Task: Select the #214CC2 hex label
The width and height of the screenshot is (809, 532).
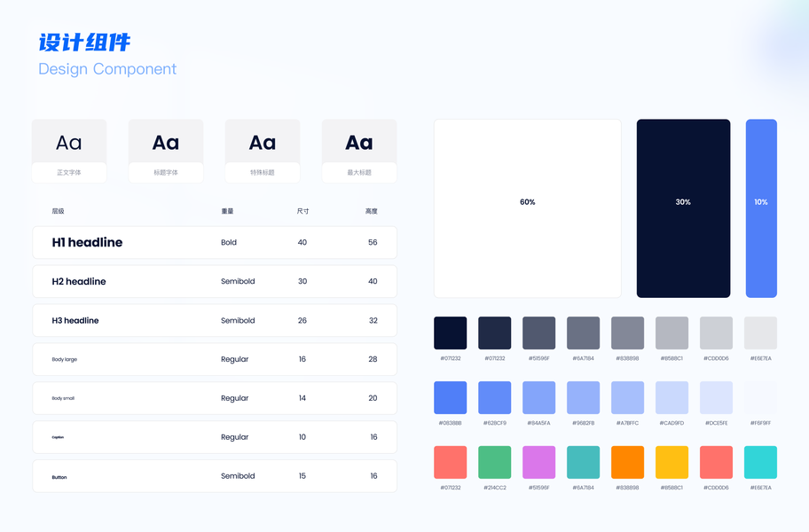Action: point(494,487)
